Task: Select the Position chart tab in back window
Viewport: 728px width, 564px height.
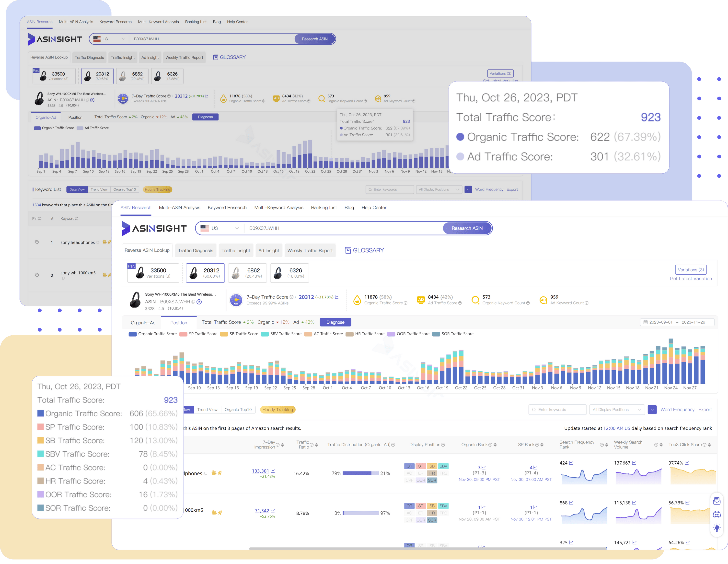Action: [x=75, y=117]
